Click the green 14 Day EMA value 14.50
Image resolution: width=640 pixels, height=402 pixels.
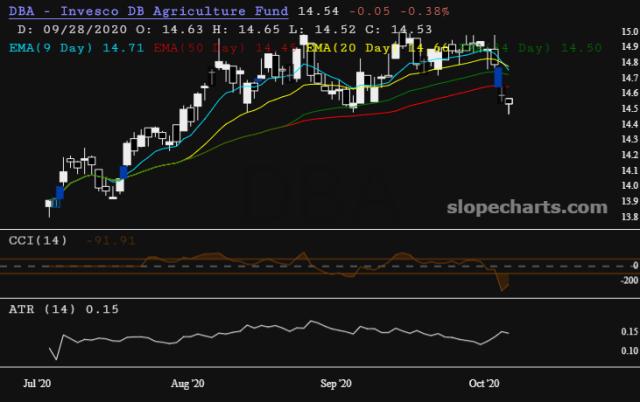click(582, 47)
